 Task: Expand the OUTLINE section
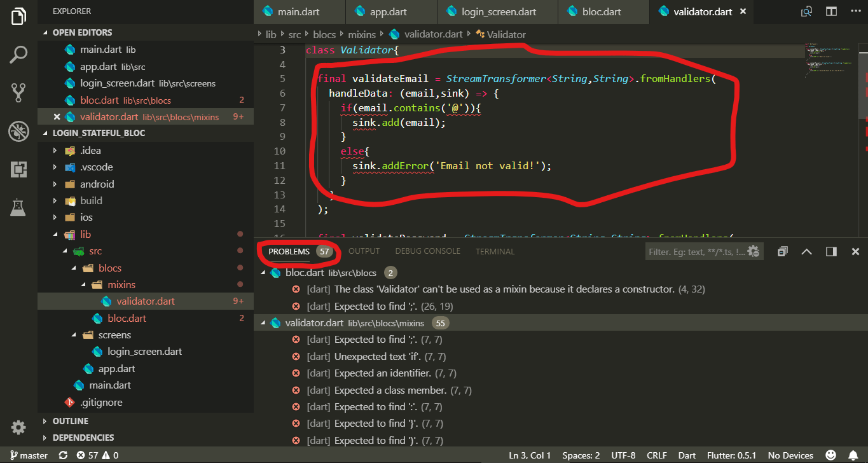pos(71,421)
